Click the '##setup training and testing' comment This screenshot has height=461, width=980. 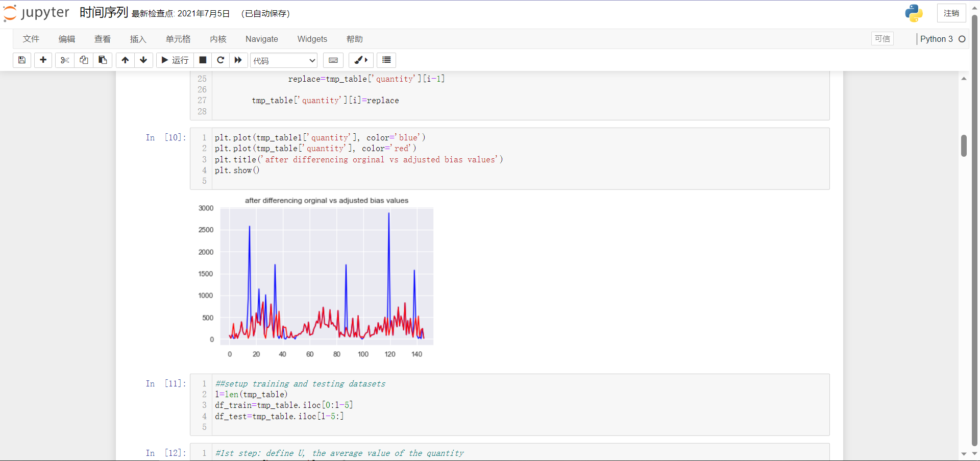(x=301, y=383)
